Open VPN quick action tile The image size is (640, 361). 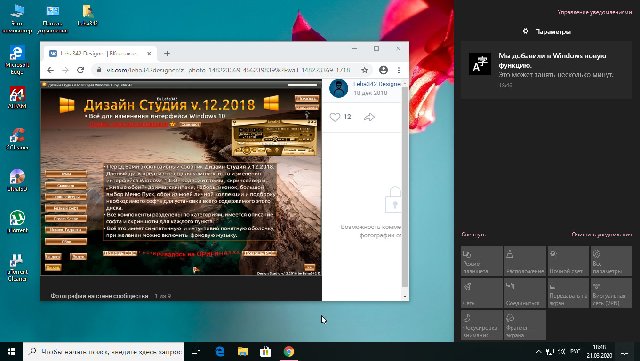611,293
